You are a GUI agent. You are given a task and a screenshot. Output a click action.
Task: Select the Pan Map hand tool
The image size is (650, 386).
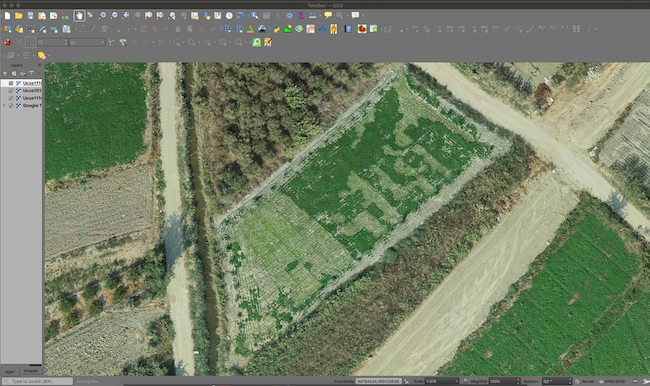79,16
